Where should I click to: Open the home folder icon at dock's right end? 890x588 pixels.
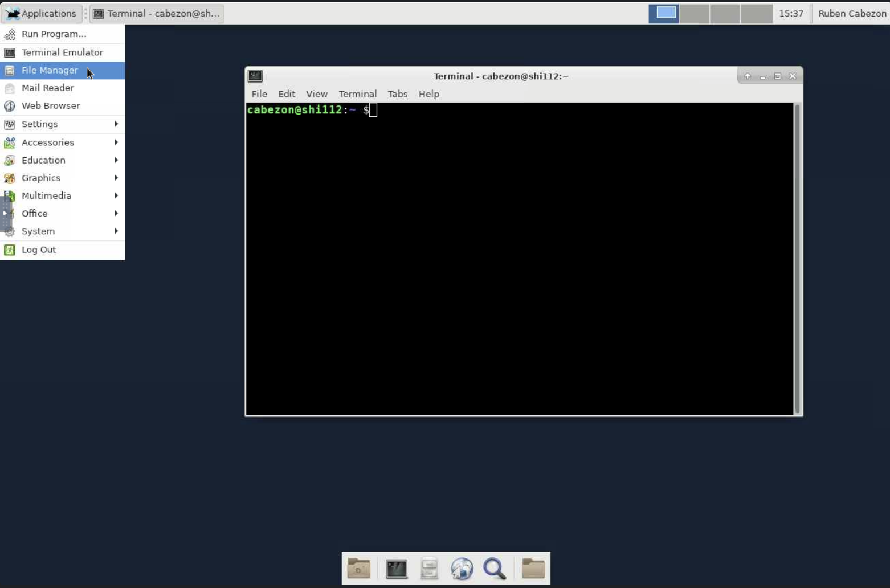533,569
